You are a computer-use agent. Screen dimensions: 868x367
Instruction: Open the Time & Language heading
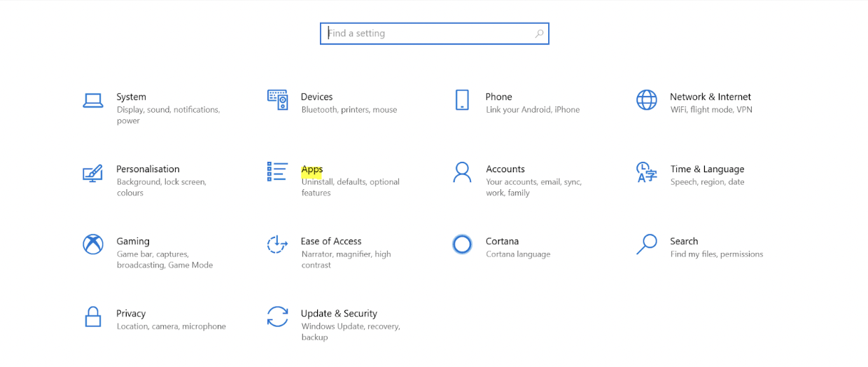click(708, 169)
